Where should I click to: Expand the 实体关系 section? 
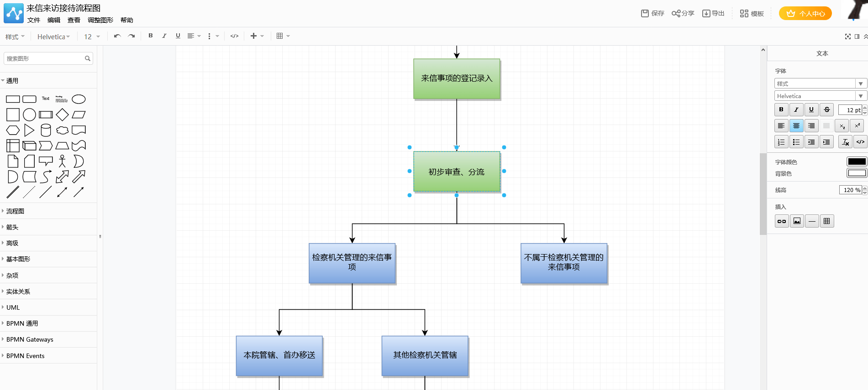click(x=48, y=291)
